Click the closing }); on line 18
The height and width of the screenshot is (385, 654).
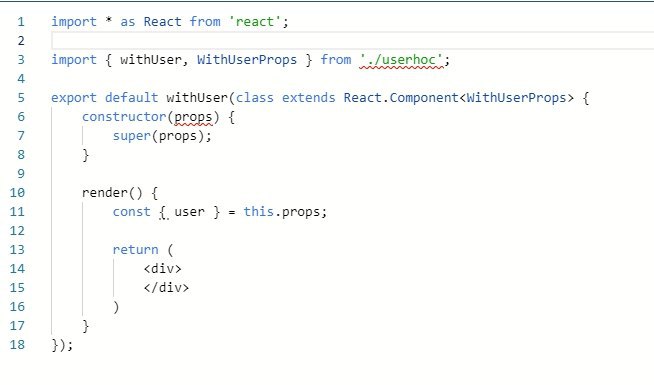pos(62,345)
